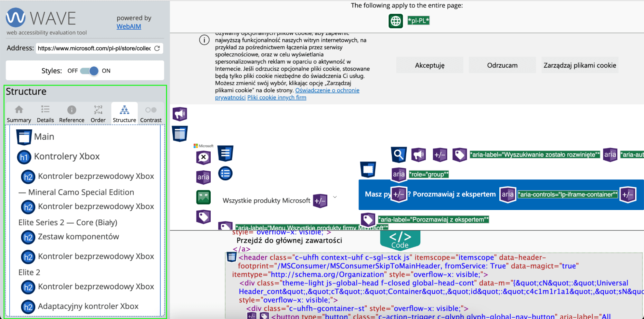Viewport: 644px width, 319px height.
Task: Select "Kontrolery Xbox" heading in Structure
Action: point(67,156)
